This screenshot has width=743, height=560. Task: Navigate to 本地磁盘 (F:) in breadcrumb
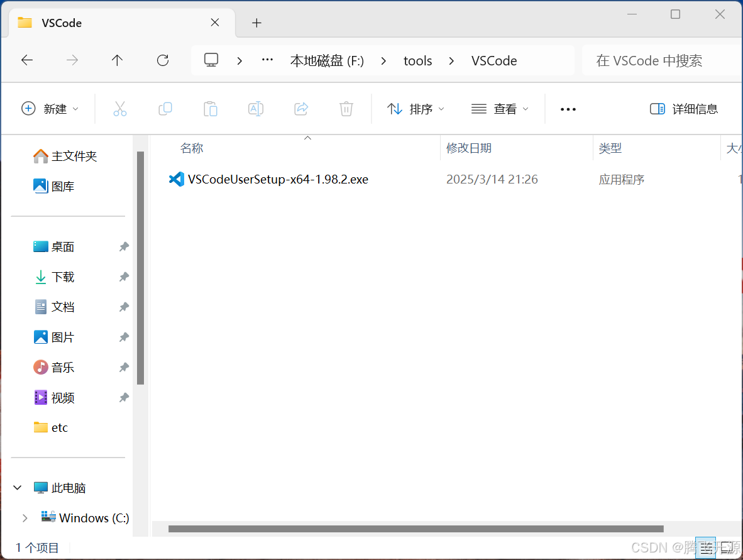coord(327,60)
